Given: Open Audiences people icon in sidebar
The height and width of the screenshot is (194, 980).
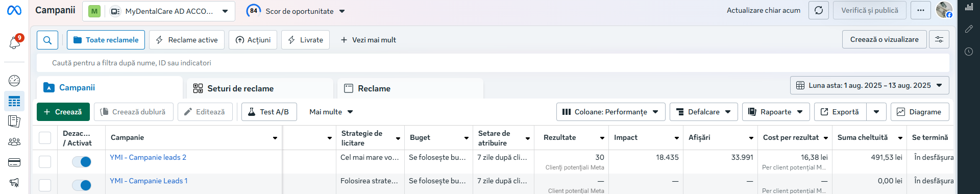Looking at the screenshot, I should [14, 142].
